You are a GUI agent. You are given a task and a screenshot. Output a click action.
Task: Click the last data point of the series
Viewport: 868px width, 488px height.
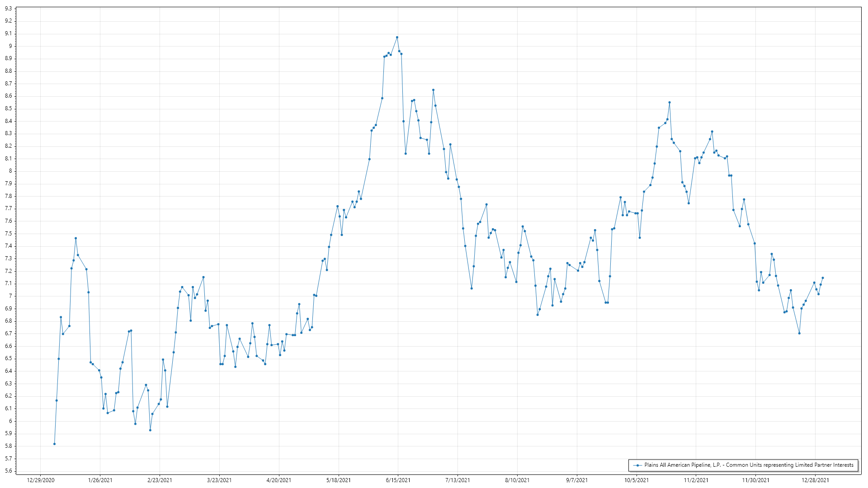(x=822, y=278)
